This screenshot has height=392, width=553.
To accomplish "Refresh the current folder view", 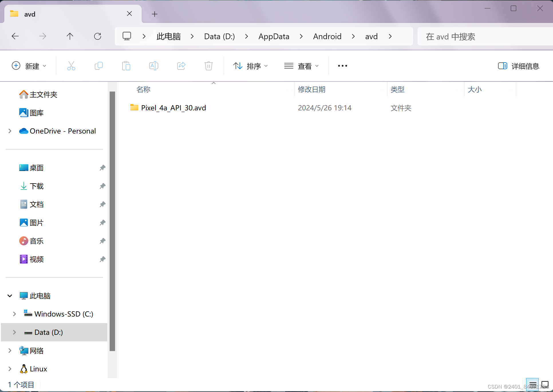I will (x=98, y=36).
